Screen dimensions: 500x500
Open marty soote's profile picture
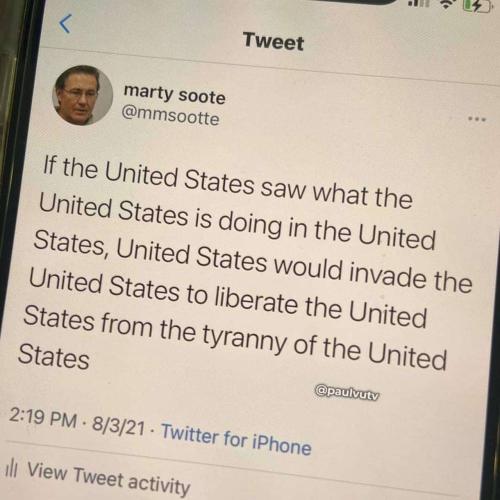click(x=83, y=95)
